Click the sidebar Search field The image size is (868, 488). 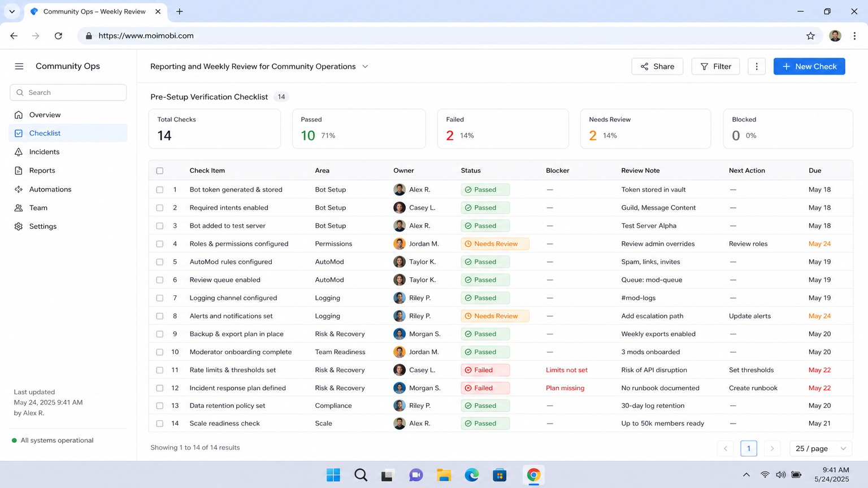click(x=68, y=93)
